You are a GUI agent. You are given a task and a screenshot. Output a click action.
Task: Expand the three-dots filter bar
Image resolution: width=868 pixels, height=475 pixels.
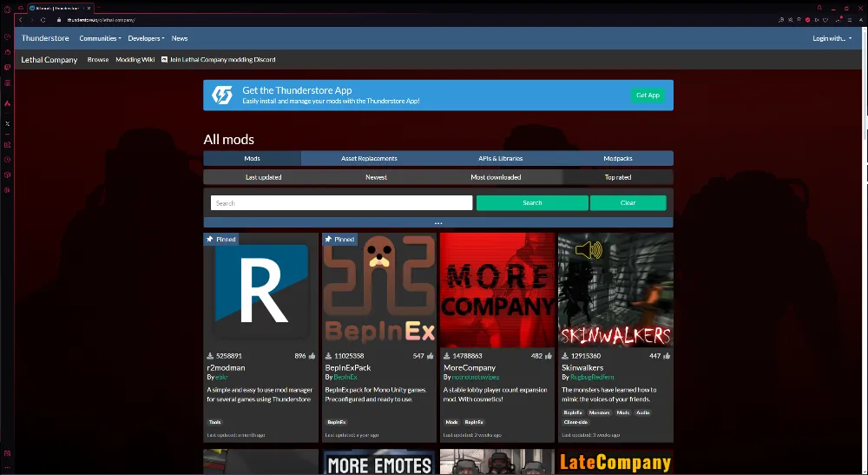[438, 223]
